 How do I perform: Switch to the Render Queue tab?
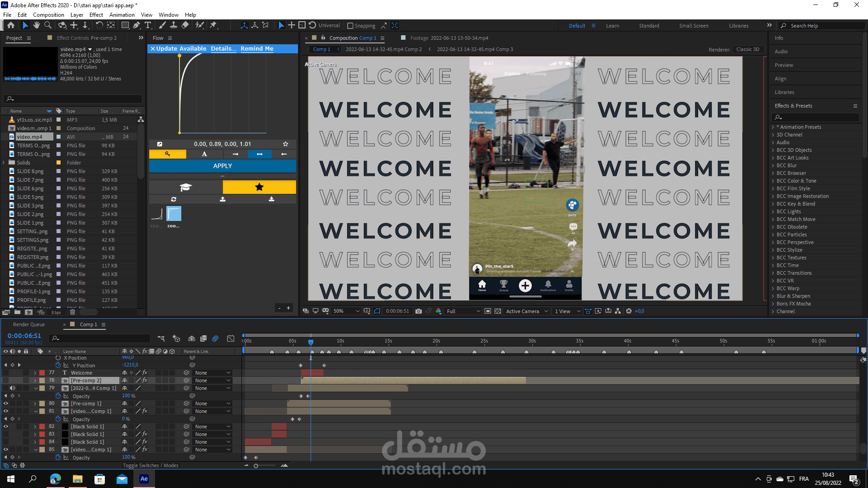point(29,324)
